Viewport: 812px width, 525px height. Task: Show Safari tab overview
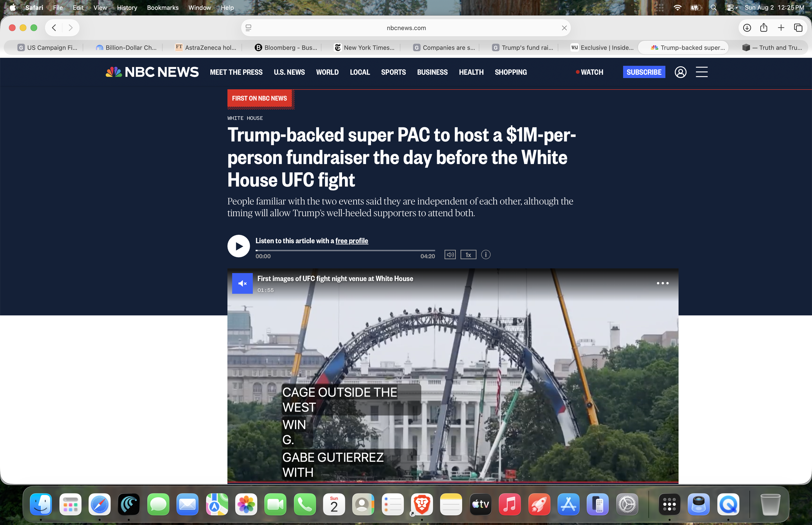pyautogui.click(x=798, y=28)
